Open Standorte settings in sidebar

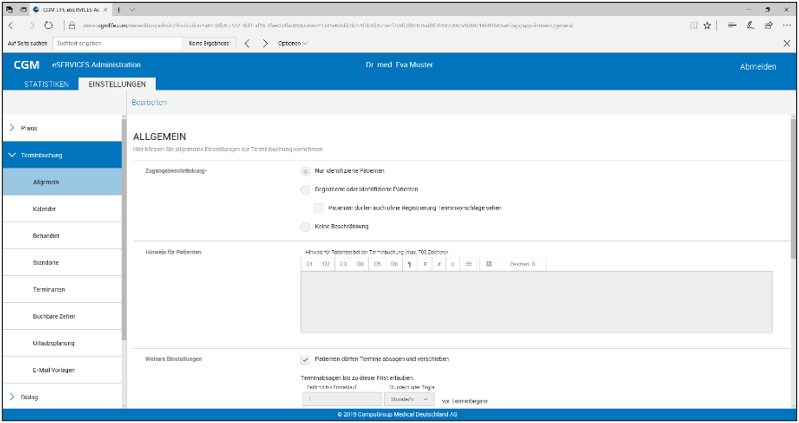(x=62, y=262)
